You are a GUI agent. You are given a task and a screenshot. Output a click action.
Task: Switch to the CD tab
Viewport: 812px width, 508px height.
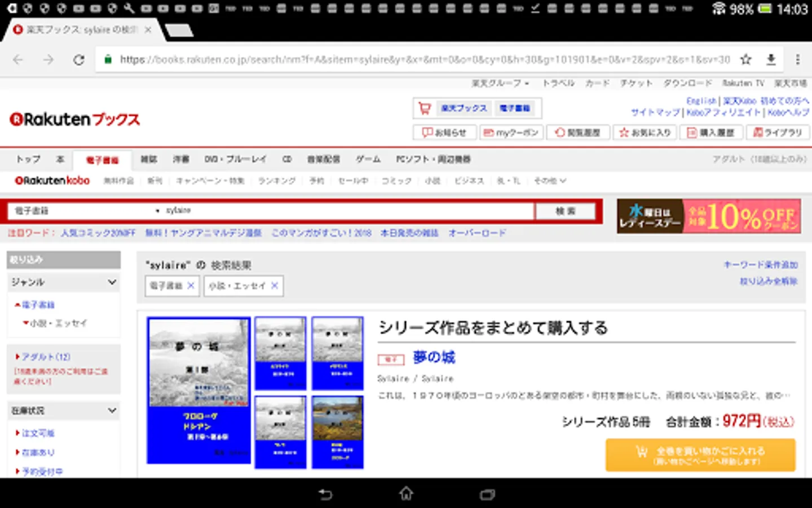tap(287, 159)
